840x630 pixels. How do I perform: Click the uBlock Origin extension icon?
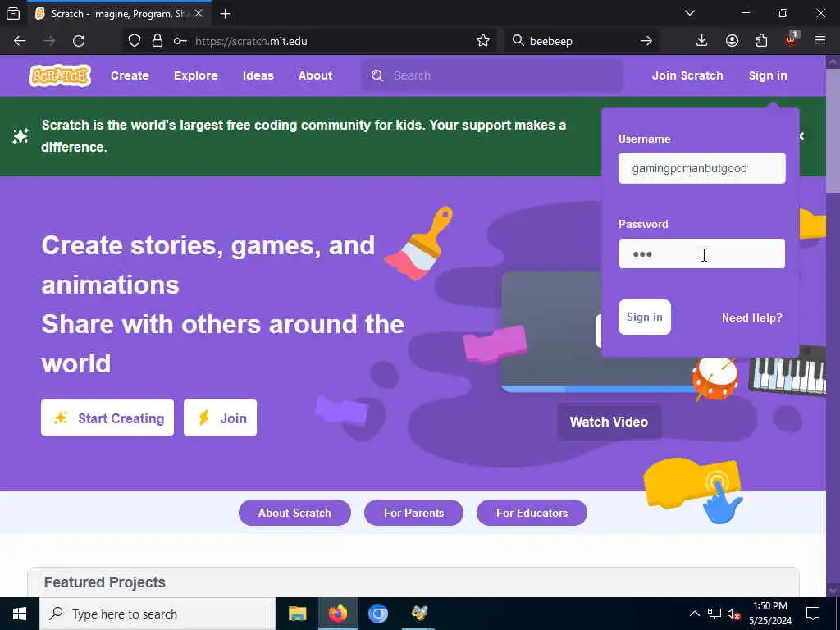coord(792,39)
